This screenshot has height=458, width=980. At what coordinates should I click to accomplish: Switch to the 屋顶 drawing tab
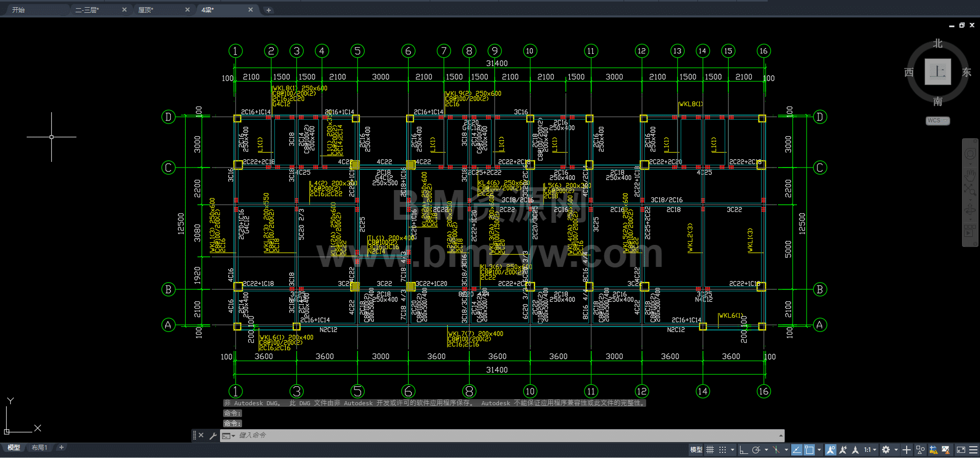[x=146, y=10]
